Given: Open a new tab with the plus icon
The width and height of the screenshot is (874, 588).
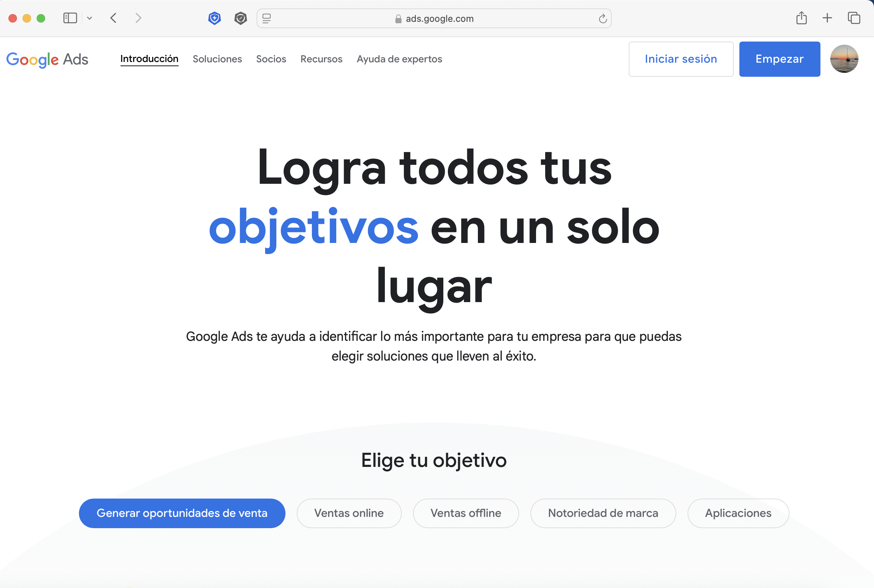Looking at the screenshot, I should (827, 18).
